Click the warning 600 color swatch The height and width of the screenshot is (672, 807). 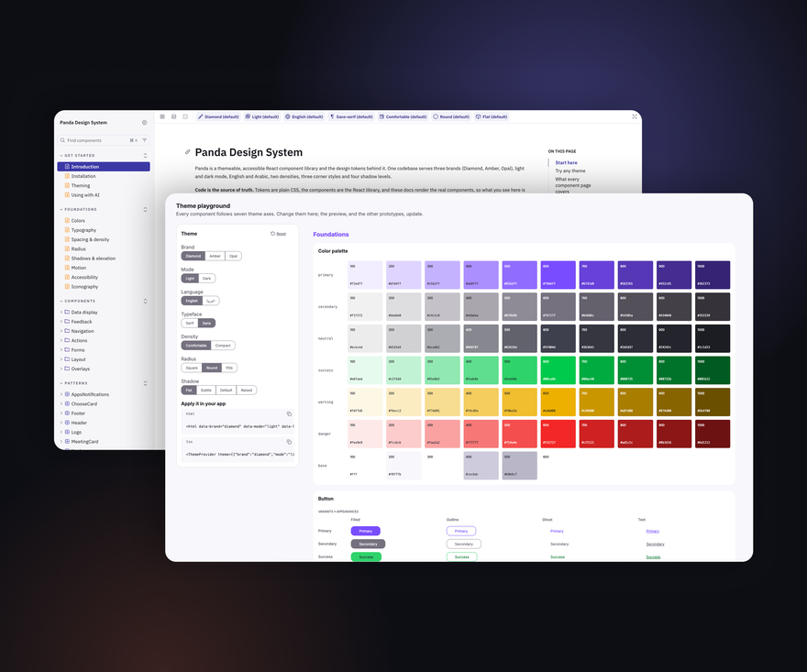(558, 402)
